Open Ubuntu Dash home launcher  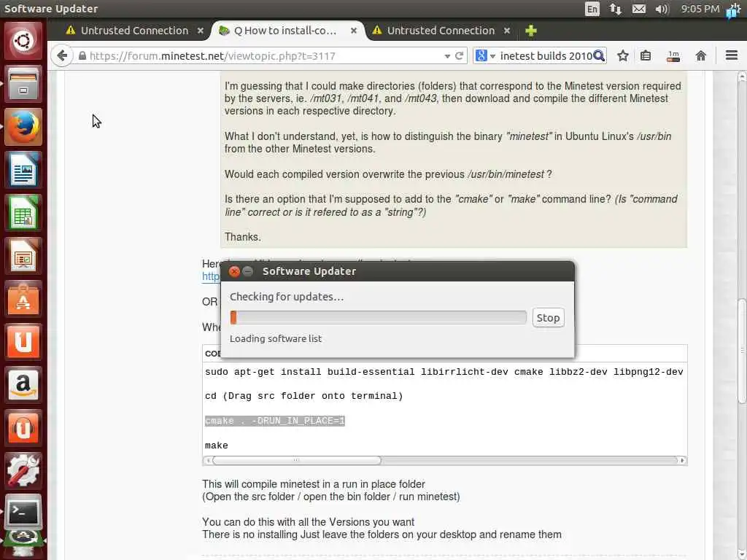pos(23,41)
